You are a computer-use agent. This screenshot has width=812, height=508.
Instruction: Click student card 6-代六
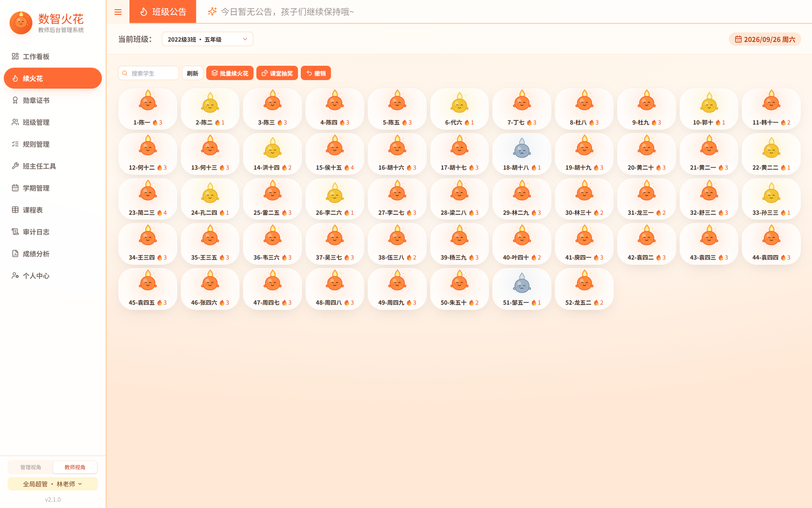coord(460,109)
